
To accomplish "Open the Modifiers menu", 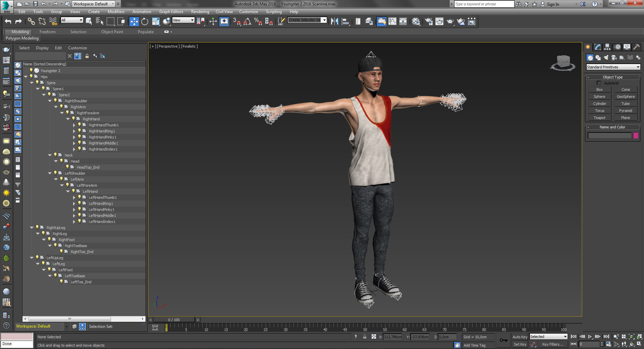I will tap(116, 12).
